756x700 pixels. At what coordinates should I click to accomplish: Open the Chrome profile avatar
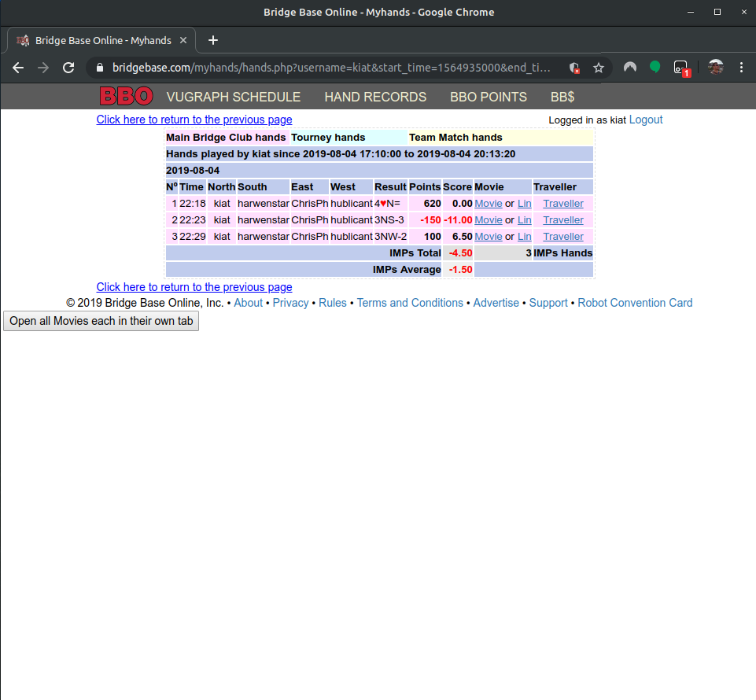pyautogui.click(x=715, y=68)
